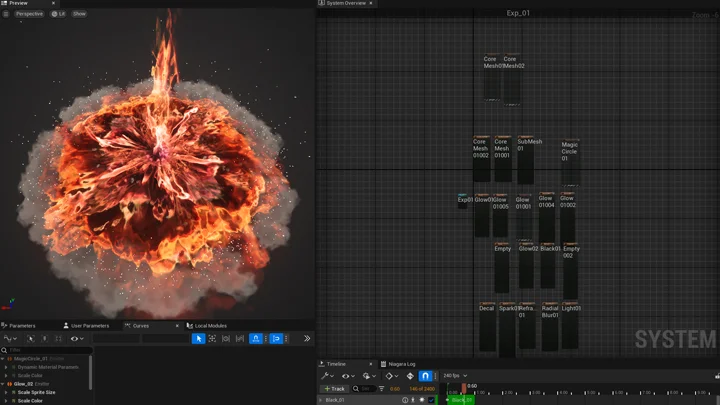Screen dimensions: 720x405
Task: Switch to the User Parameters tab
Action: (86, 326)
